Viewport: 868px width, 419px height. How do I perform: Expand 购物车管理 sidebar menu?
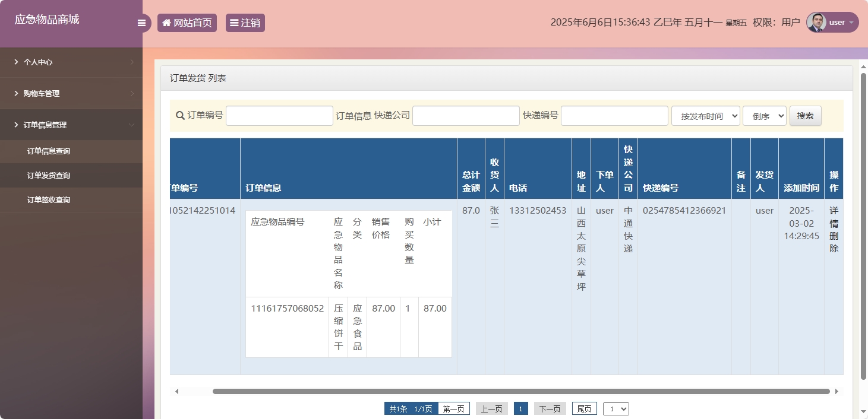pos(71,93)
